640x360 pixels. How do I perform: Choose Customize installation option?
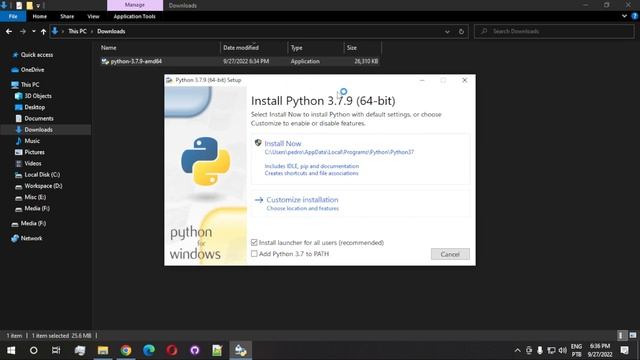coord(302,200)
